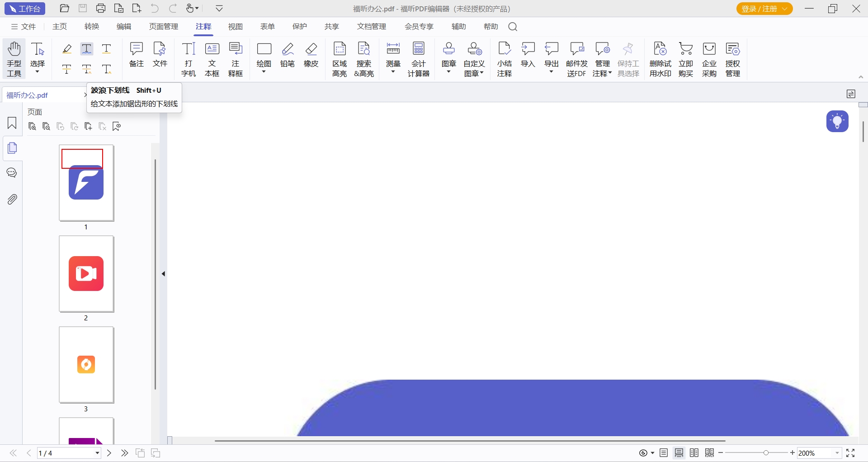Open the page number 1 / 4 dropdown
The width and height of the screenshot is (868, 462).
97,453
